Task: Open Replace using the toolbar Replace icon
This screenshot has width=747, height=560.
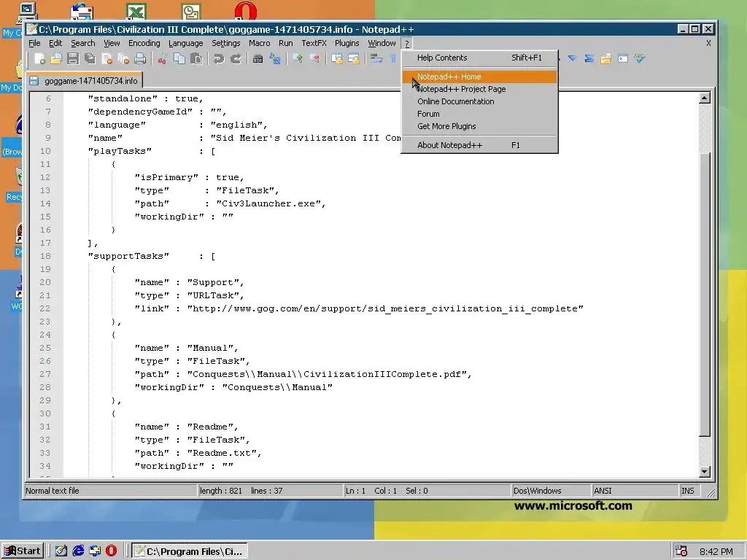Action: [275, 58]
